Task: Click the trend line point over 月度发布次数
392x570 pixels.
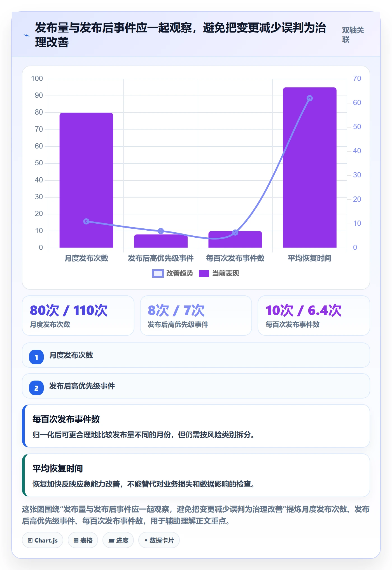Action: (x=87, y=221)
